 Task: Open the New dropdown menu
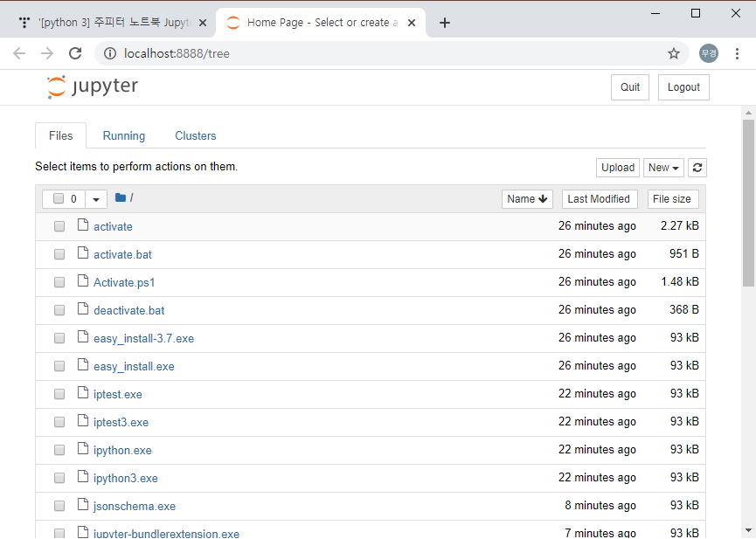(x=663, y=168)
